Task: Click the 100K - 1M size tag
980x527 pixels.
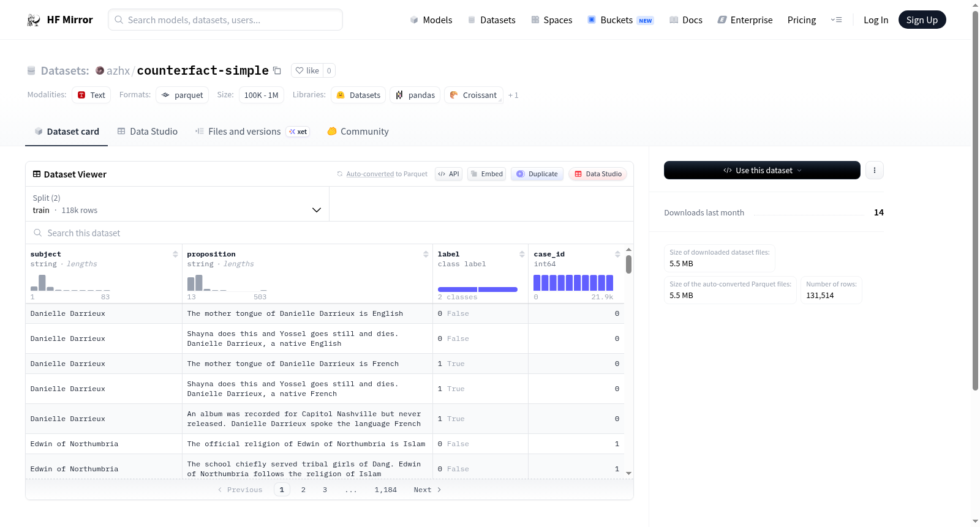Action: click(x=262, y=95)
